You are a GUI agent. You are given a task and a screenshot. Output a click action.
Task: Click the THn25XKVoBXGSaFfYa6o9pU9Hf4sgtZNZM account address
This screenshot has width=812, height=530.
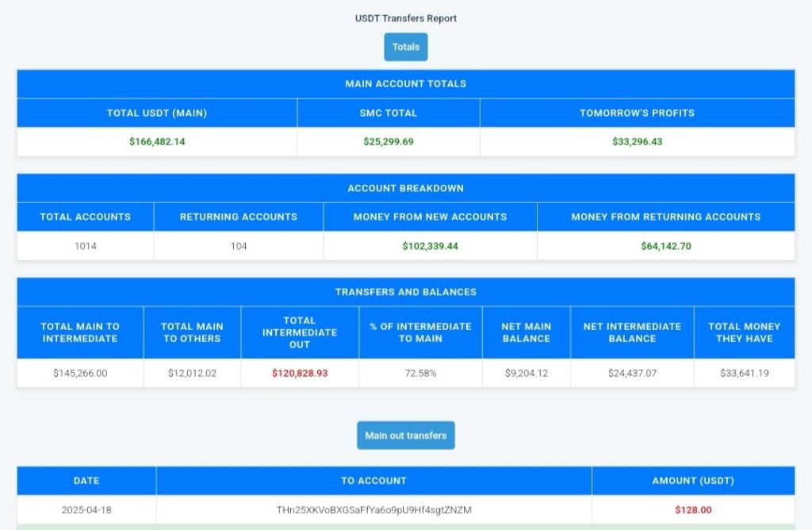[373, 510]
